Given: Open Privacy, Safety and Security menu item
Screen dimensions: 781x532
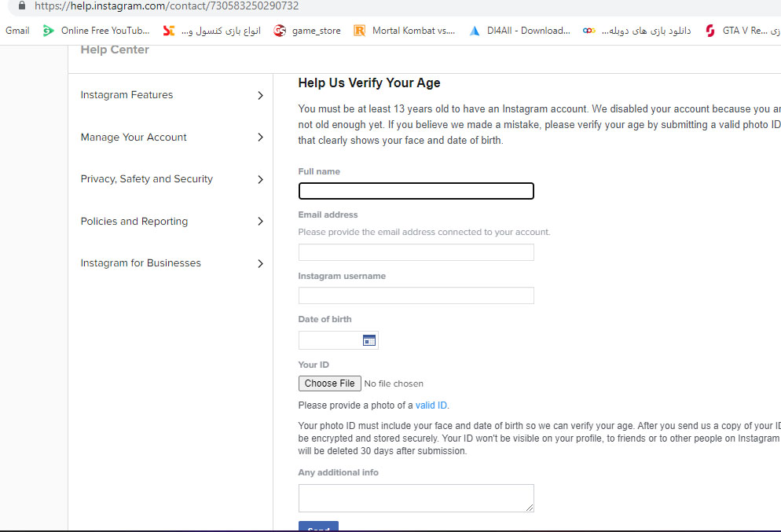Looking at the screenshot, I should pyautogui.click(x=146, y=179).
